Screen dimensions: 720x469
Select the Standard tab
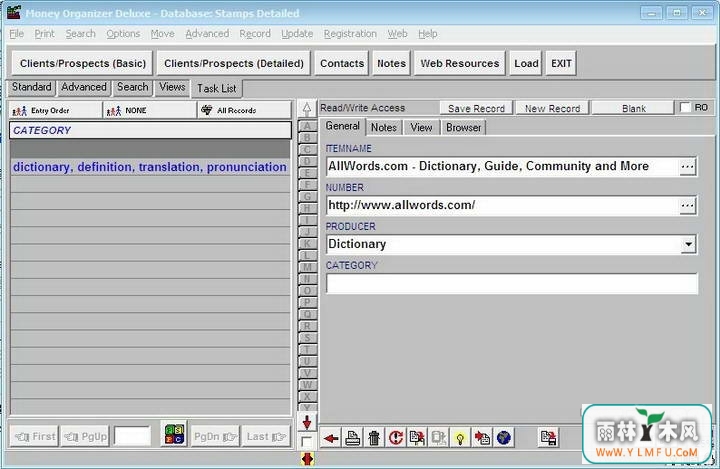(x=32, y=87)
